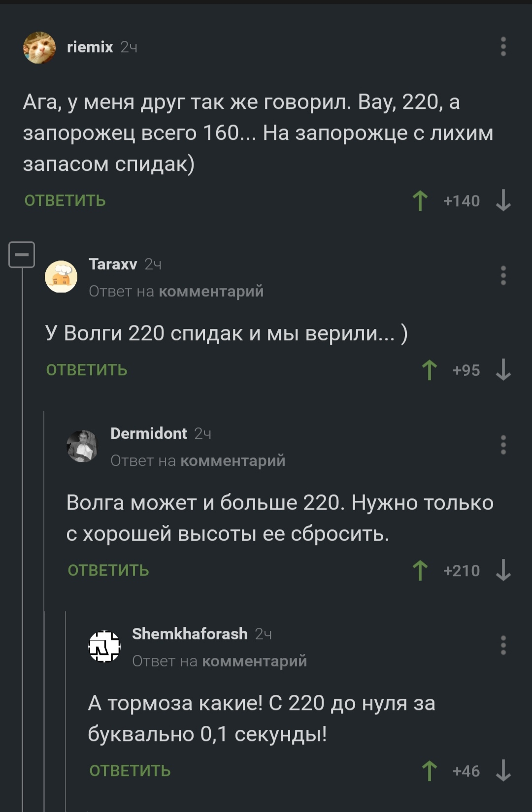
Task: Downvote Dermidont's comment
Action: 503,571
